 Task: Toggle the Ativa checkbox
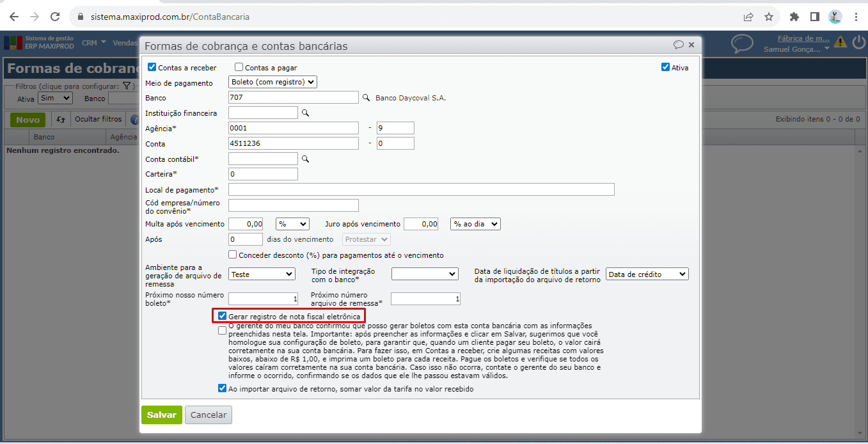(665, 67)
